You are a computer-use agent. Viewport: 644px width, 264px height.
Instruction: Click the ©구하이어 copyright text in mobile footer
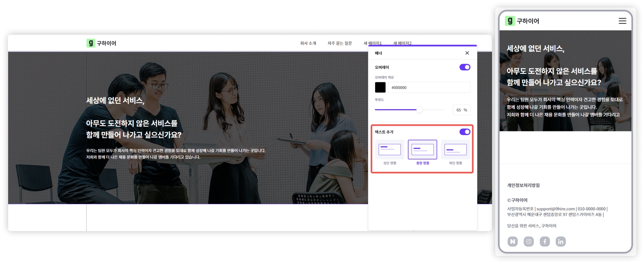click(x=517, y=200)
